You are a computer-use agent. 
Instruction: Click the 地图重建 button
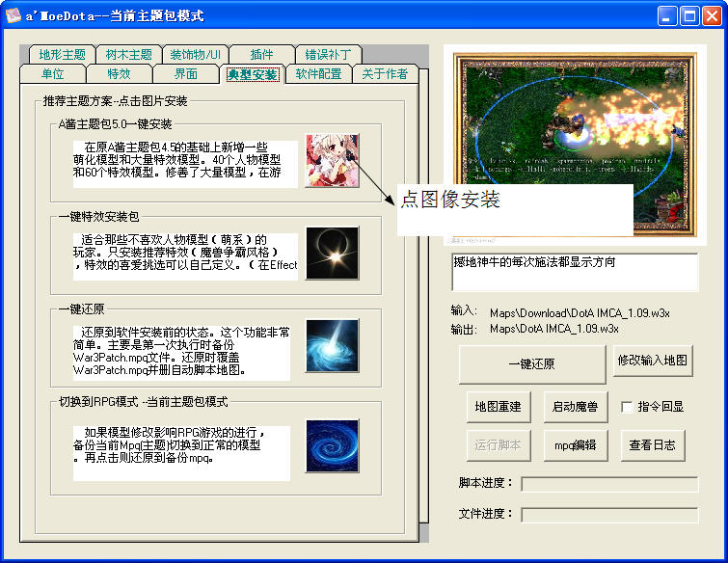499,407
